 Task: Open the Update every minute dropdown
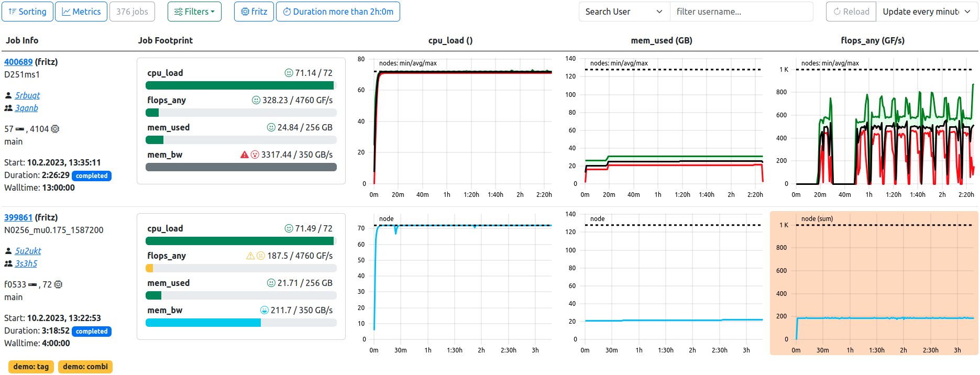926,12
